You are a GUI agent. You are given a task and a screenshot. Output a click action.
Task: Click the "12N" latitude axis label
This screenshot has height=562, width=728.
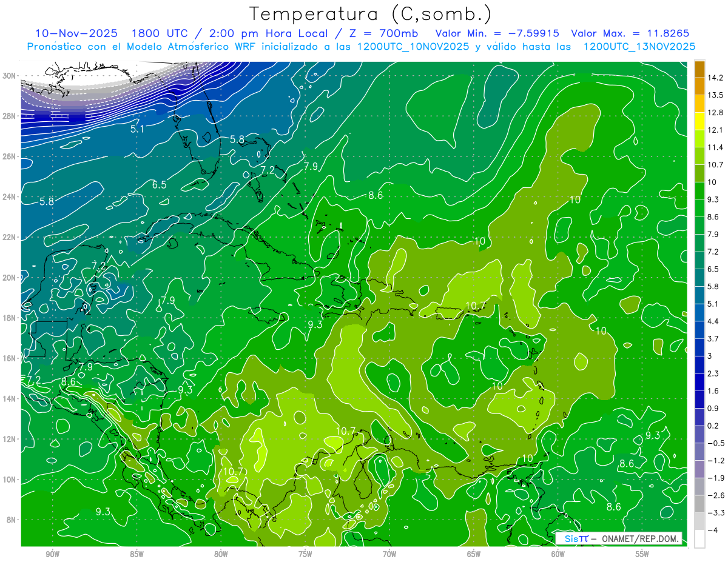(x=10, y=439)
